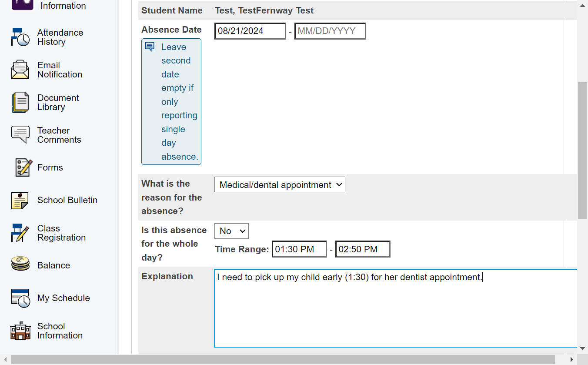Click the School Bulletin note icon

tap(20, 200)
